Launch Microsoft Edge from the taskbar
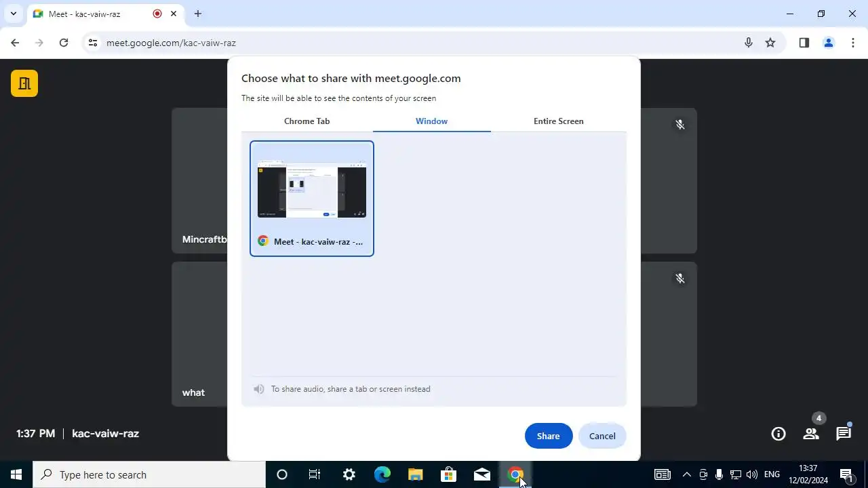868x488 pixels. (382, 474)
